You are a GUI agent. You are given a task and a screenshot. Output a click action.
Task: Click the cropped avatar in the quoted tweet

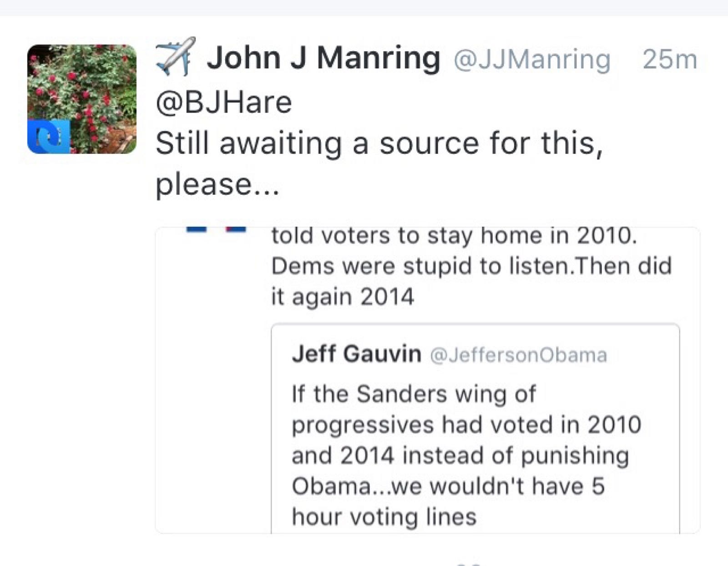[x=216, y=229]
